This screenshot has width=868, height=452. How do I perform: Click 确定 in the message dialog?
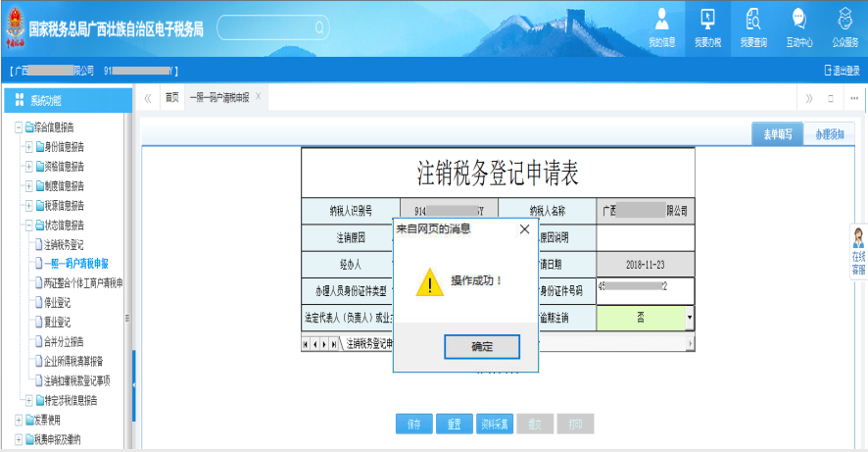[482, 347]
